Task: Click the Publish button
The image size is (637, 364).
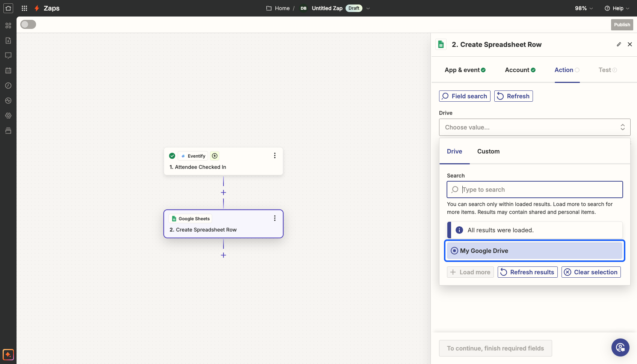Action: pos(622,25)
